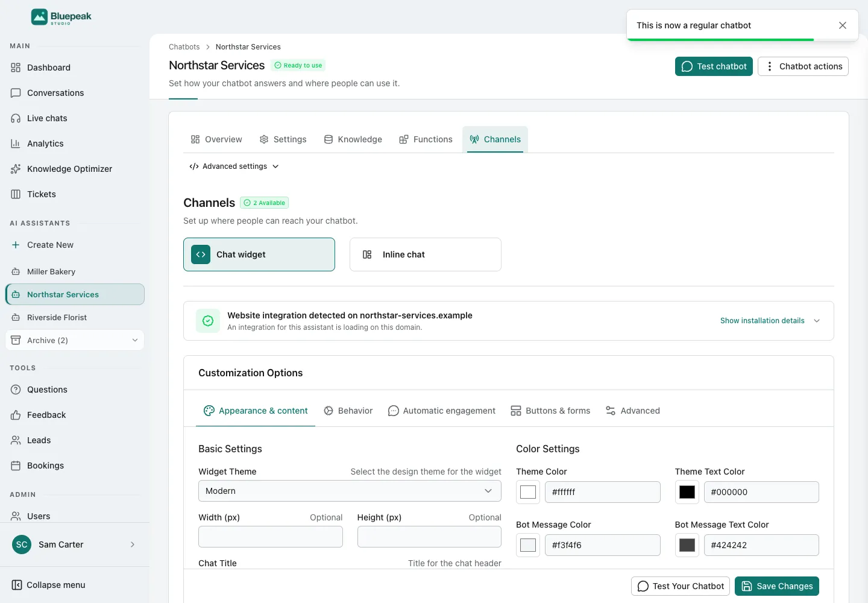Open the Analytics section

tap(75, 144)
